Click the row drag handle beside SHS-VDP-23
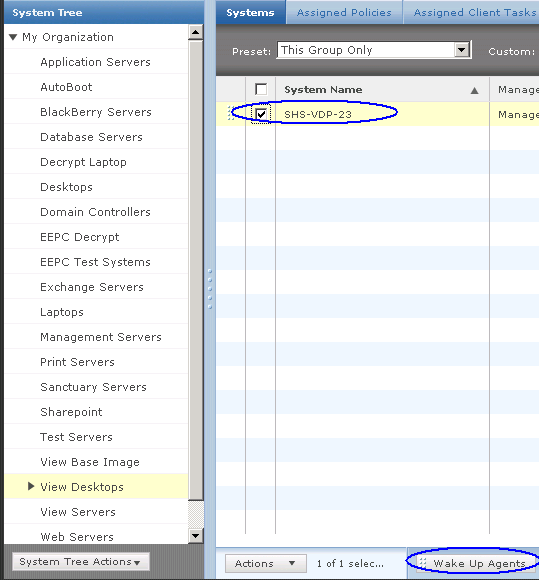Viewport: 539px width, 580px height. (230, 113)
